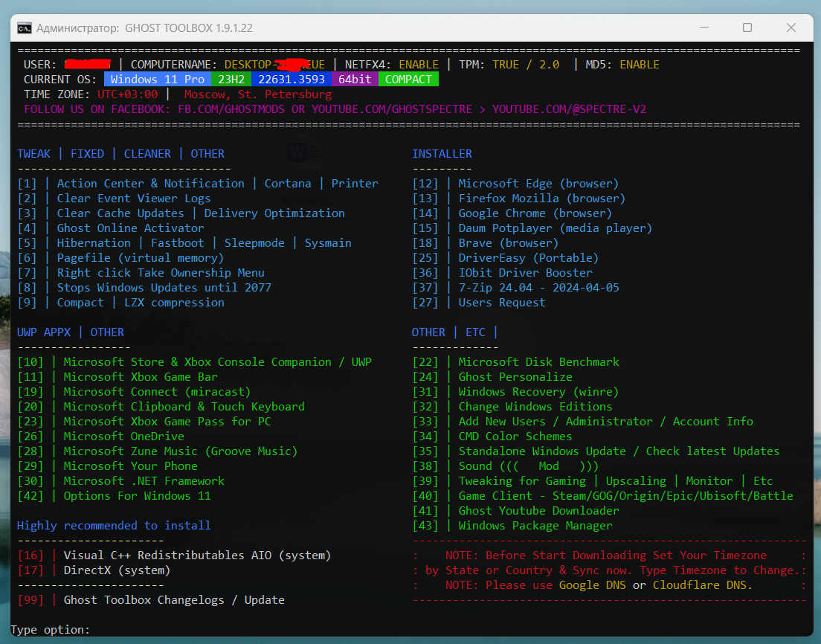Click the YOUTUBE.COM/@SPECTRE-V2 link text
821x644 pixels.
point(569,109)
